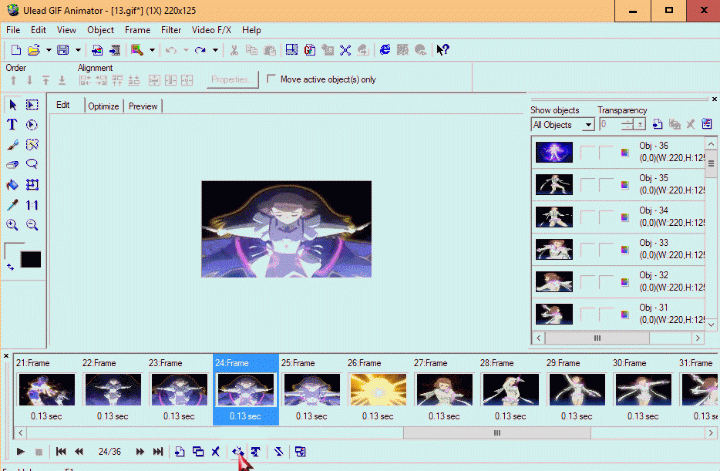The image size is (720, 471).
Task: Expand the wizard tool dropdown arrow
Action: pos(152,50)
